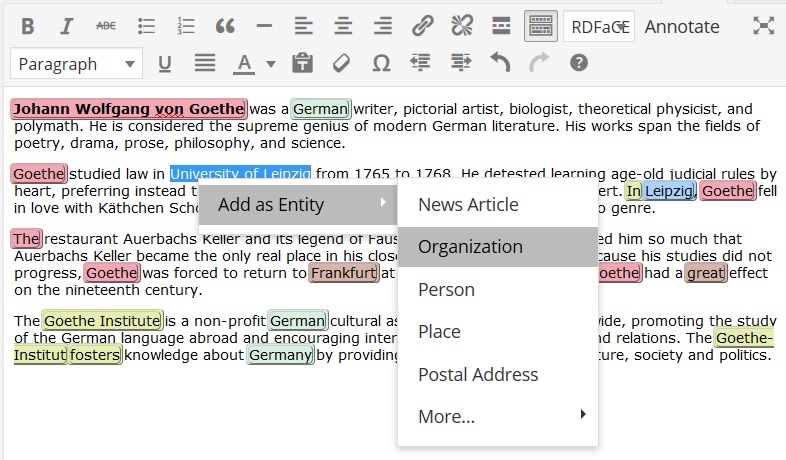Insert or edit a link
The image size is (786, 460).
[422, 26]
